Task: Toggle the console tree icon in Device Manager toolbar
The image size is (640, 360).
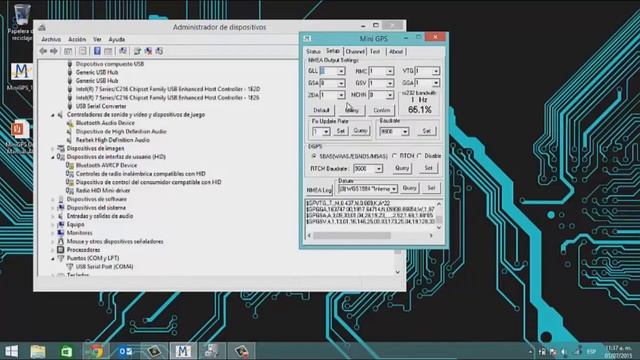Action: [x=68, y=51]
